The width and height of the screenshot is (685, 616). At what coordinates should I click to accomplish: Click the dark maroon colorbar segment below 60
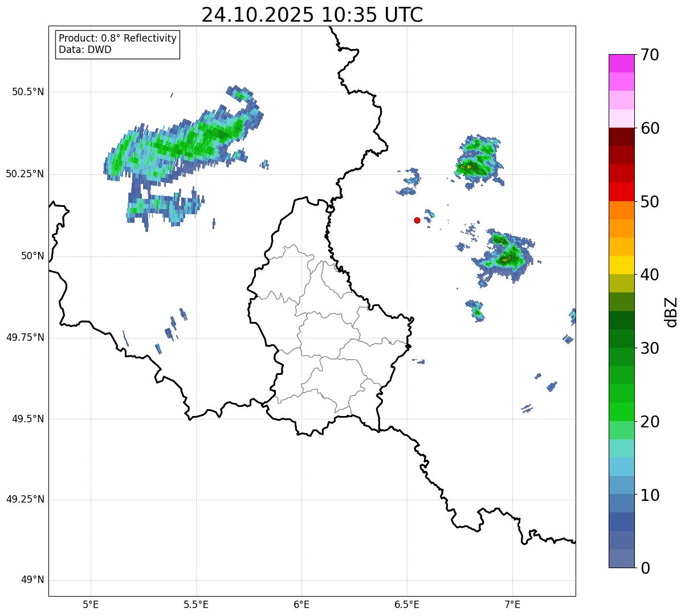[x=622, y=137]
